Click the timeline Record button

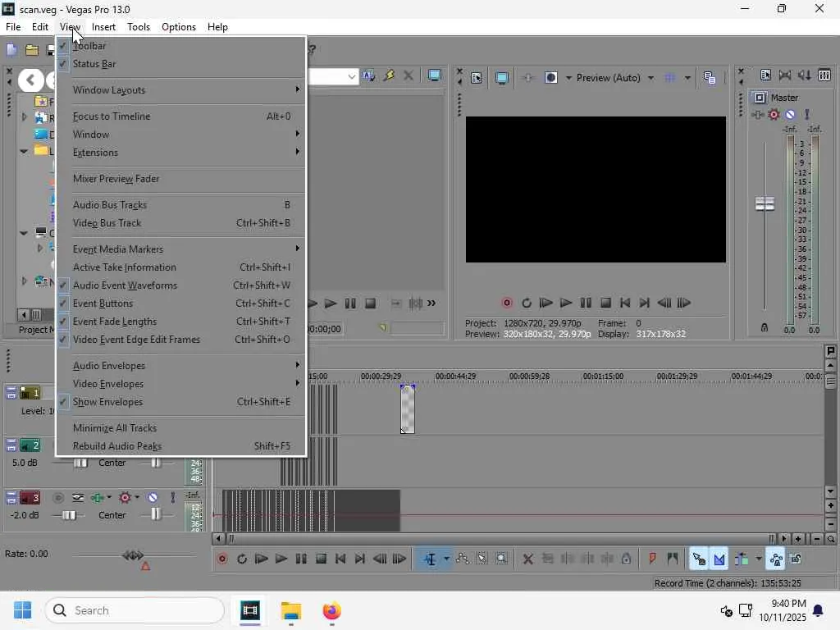222,559
